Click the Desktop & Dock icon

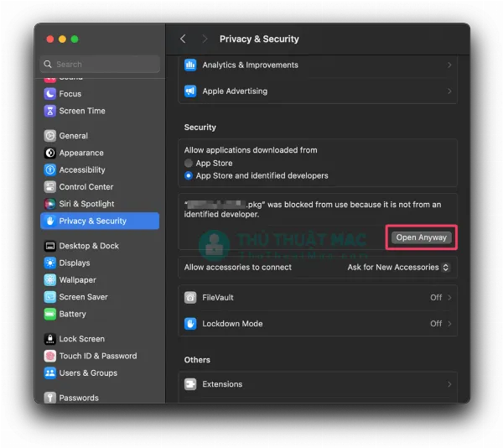point(49,246)
